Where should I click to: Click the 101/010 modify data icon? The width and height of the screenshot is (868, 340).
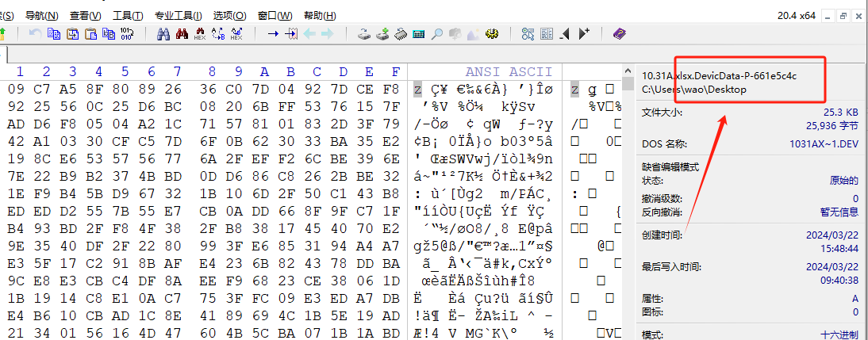tap(127, 33)
